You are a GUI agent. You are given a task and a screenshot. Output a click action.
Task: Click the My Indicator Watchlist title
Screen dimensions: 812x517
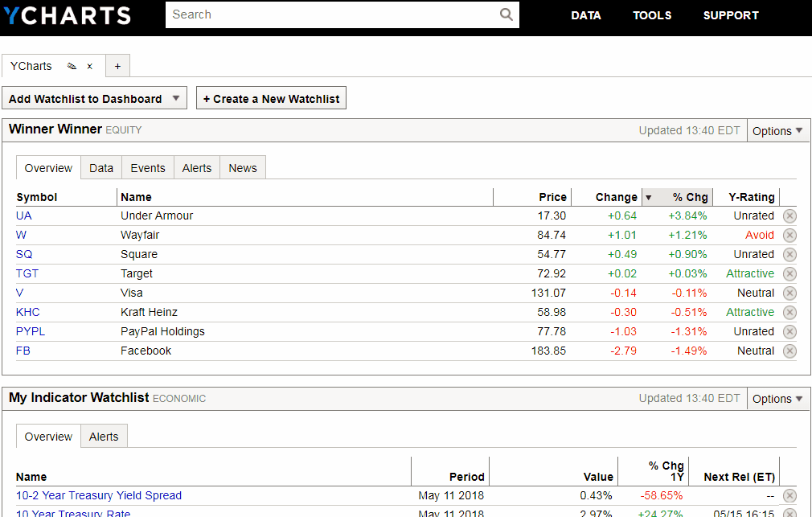[79, 397]
